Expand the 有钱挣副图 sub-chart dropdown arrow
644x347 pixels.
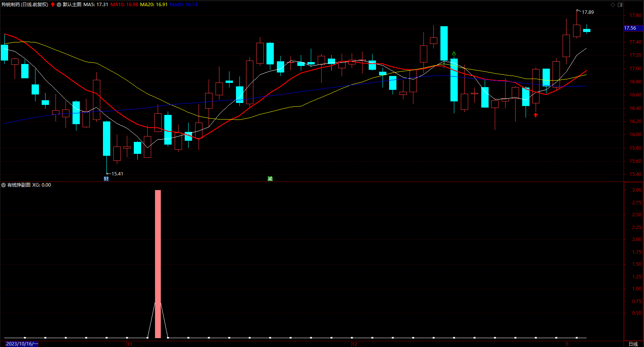(x=3, y=185)
